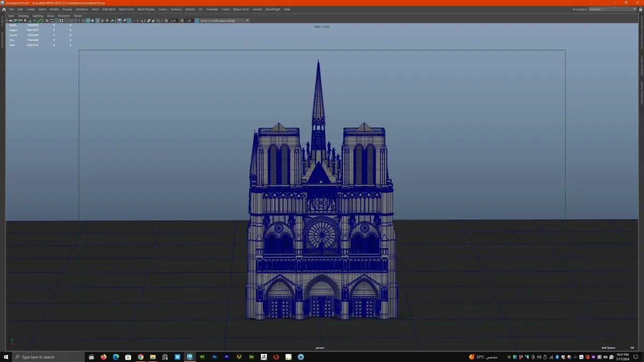Open the File menu
This screenshot has width=644, height=362.
click(11, 9)
